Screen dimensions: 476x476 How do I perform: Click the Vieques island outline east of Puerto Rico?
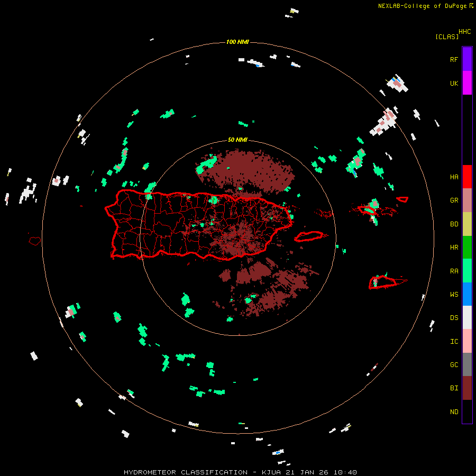pyautogui.click(x=309, y=236)
